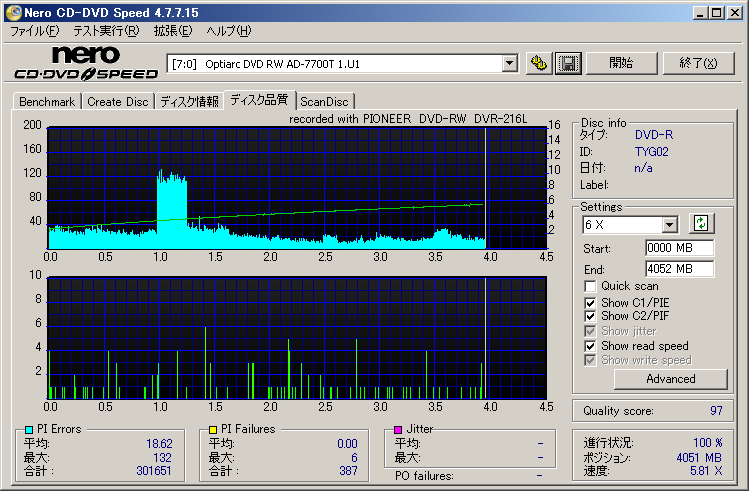Open the ヘルプ(H) menu
This screenshot has height=491, width=749.
[228, 31]
